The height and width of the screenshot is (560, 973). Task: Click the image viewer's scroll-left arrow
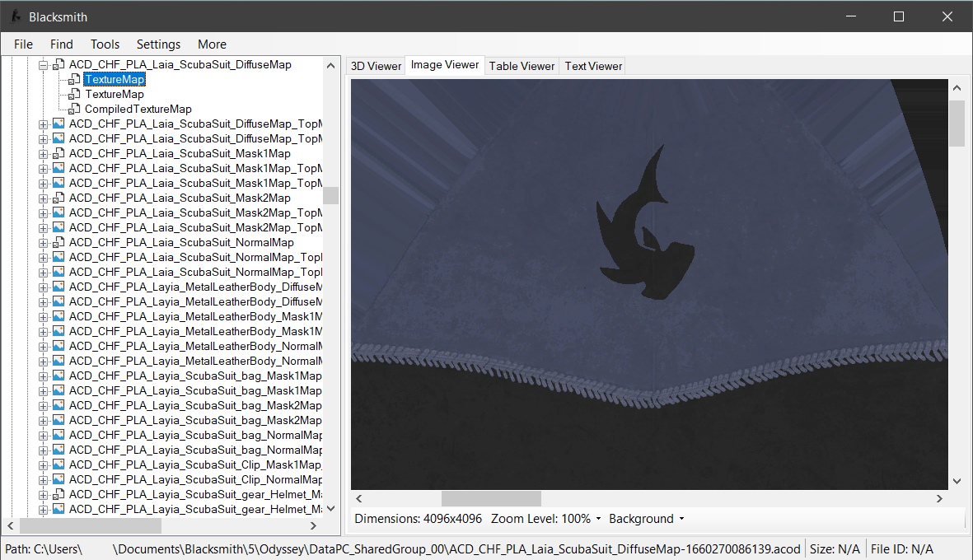pos(358,498)
